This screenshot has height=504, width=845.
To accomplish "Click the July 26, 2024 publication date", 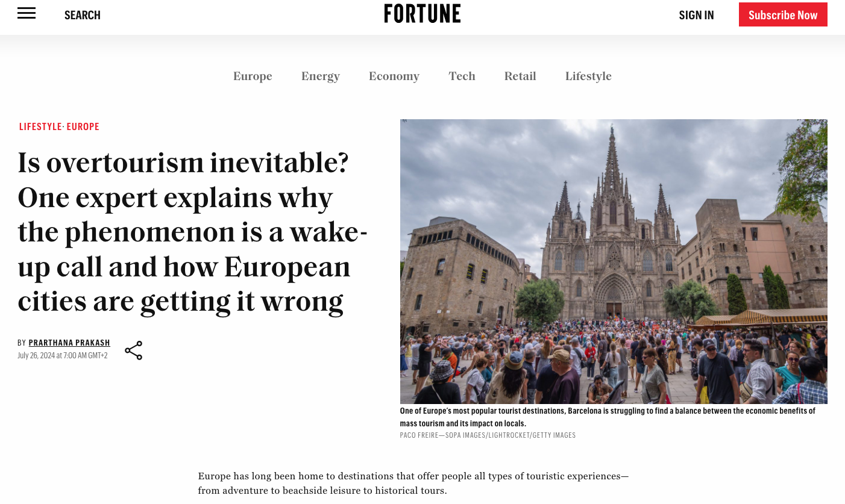I will point(63,355).
